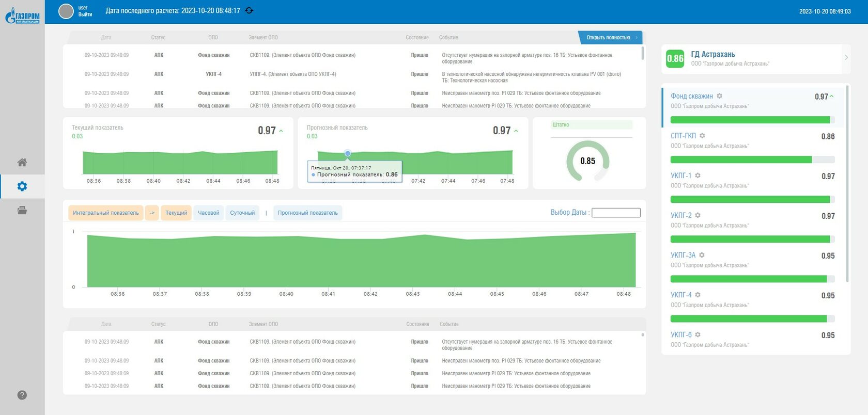Open Фонд скважин object link

pos(692,96)
